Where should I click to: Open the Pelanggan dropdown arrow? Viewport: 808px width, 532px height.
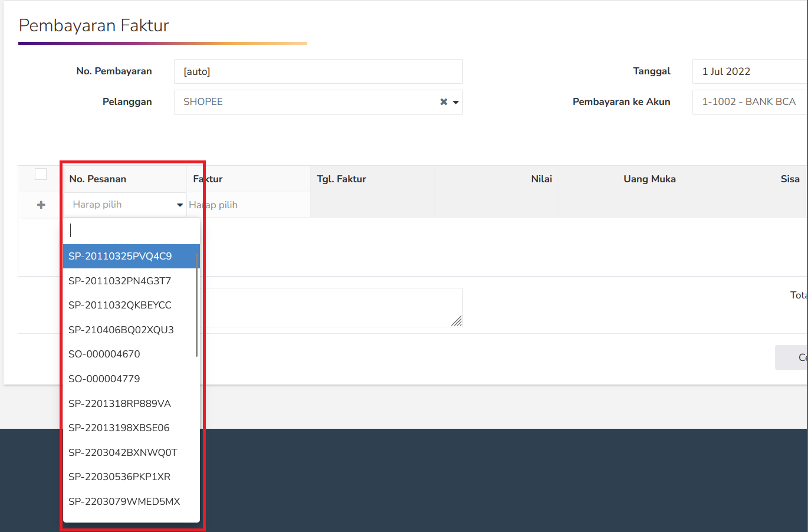click(x=456, y=102)
